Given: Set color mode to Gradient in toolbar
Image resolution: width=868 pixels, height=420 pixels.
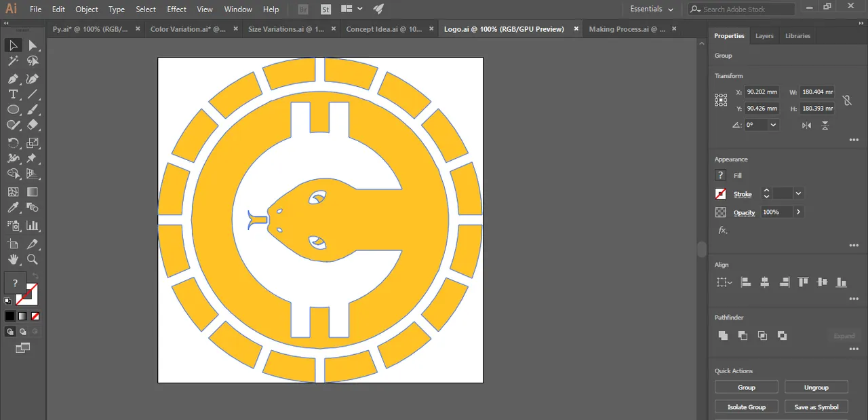Looking at the screenshot, I should pyautogui.click(x=22, y=316).
